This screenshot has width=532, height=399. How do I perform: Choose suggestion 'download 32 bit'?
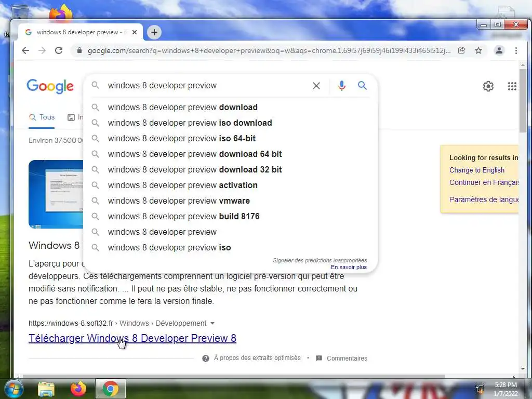coord(230,170)
